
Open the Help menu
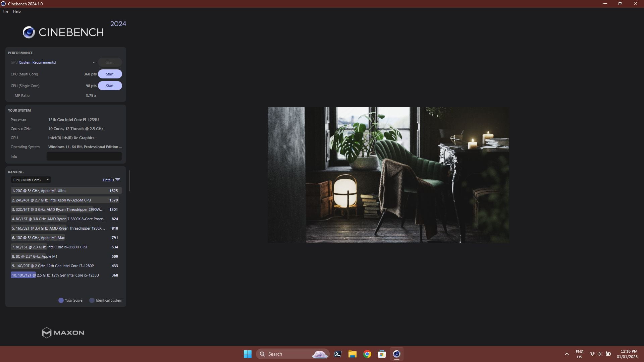pyautogui.click(x=17, y=11)
